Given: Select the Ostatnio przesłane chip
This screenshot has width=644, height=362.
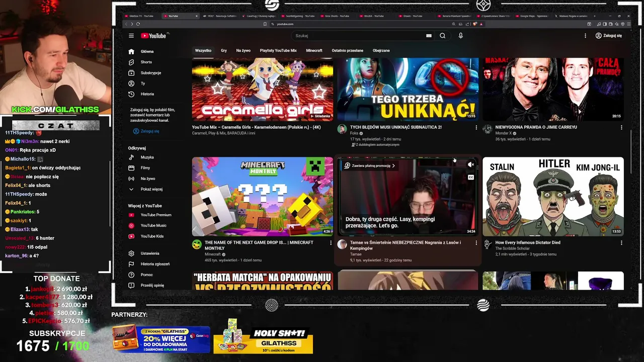Looking at the screenshot, I should (347, 50).
